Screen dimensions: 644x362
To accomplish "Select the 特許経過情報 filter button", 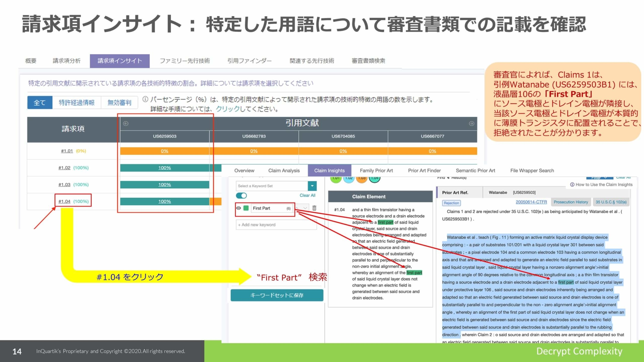I will tap(76, 102).
